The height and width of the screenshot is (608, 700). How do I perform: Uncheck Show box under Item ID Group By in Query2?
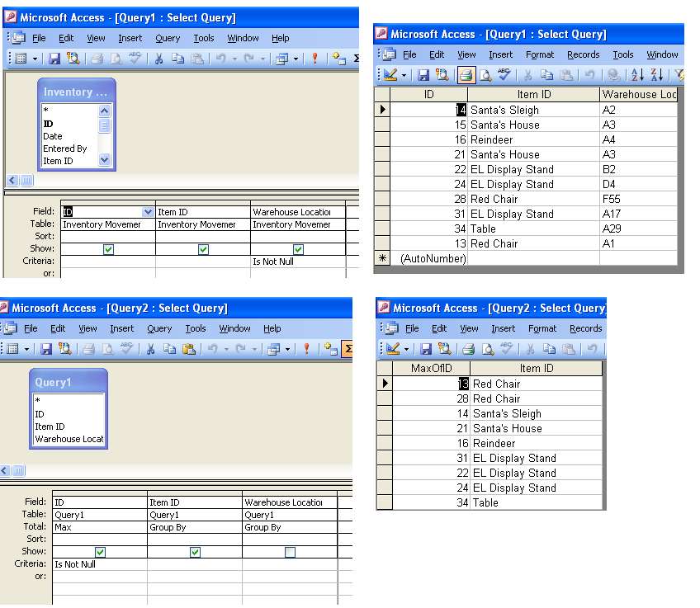click(195, 552)
